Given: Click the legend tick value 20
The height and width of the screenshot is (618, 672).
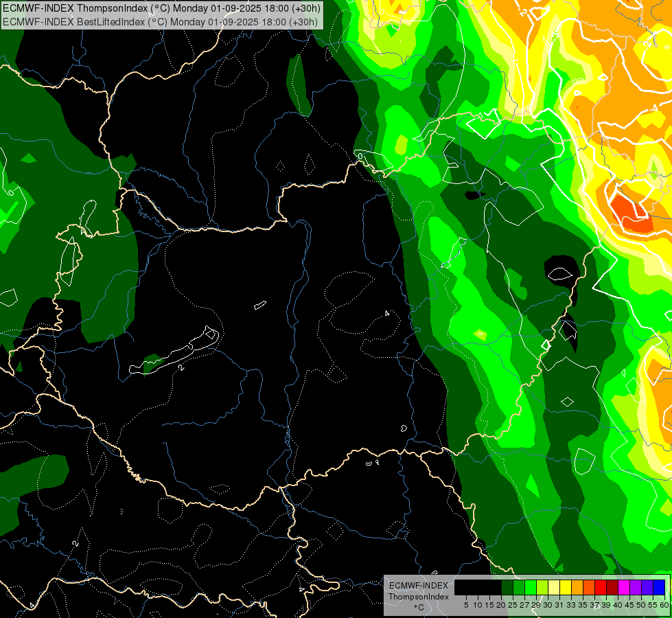Looking at the screenshot, I should point(501,605).
